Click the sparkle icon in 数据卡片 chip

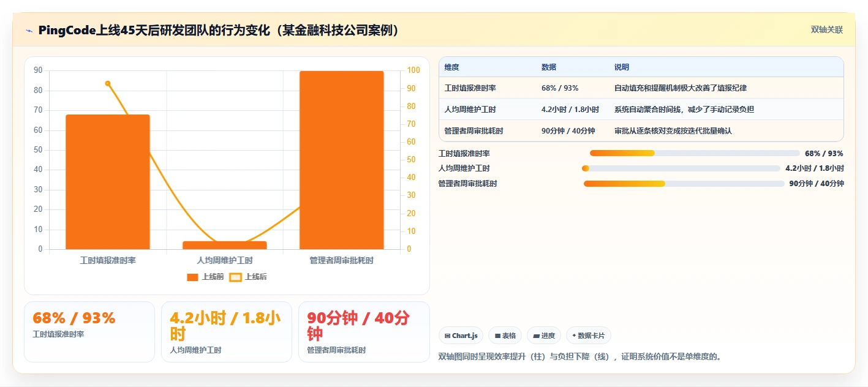pos(574,336)
